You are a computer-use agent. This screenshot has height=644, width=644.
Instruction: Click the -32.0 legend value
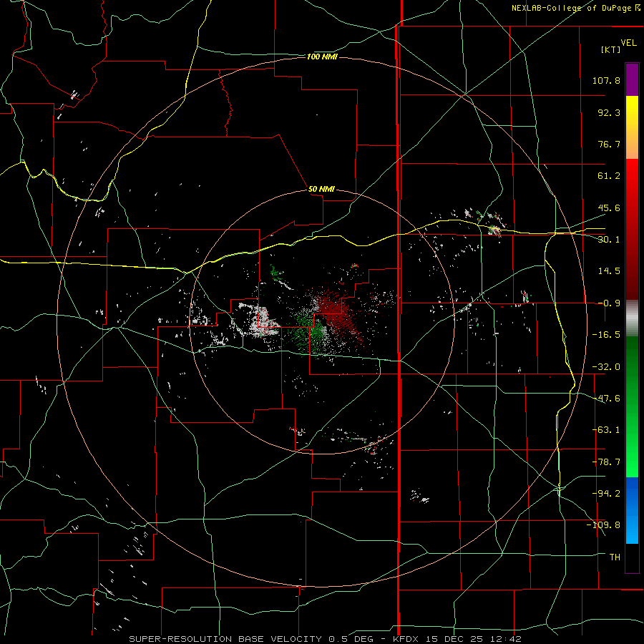pyautogui.click(x=606, y=367)
